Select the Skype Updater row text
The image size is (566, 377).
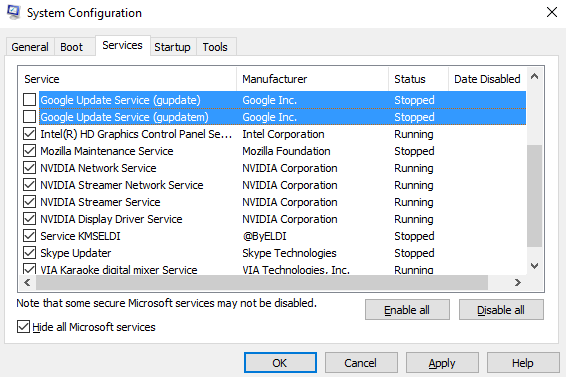tap(76, 253)
